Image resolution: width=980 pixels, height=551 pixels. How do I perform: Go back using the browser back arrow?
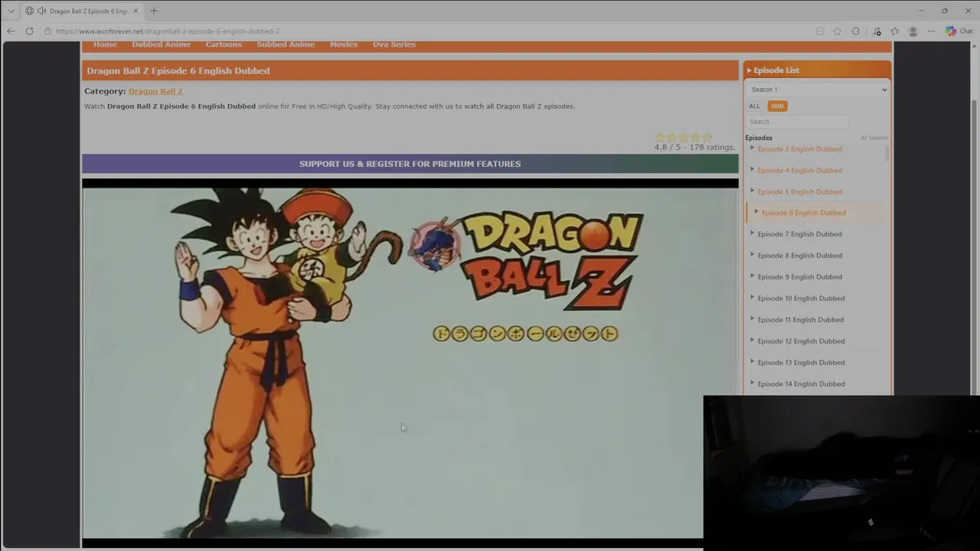pyautogui.click(x=11, y=31)
